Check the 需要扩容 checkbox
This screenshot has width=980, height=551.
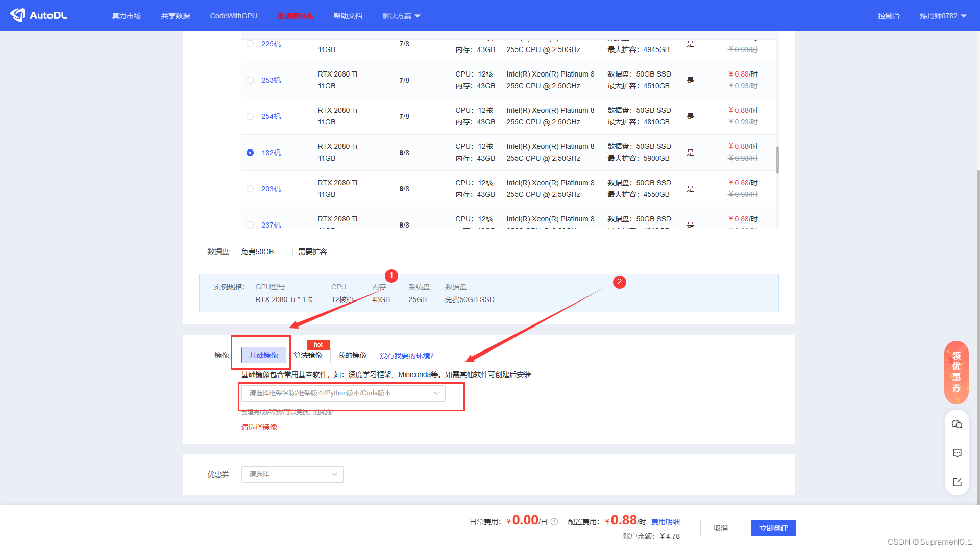(x=289, y=252)
